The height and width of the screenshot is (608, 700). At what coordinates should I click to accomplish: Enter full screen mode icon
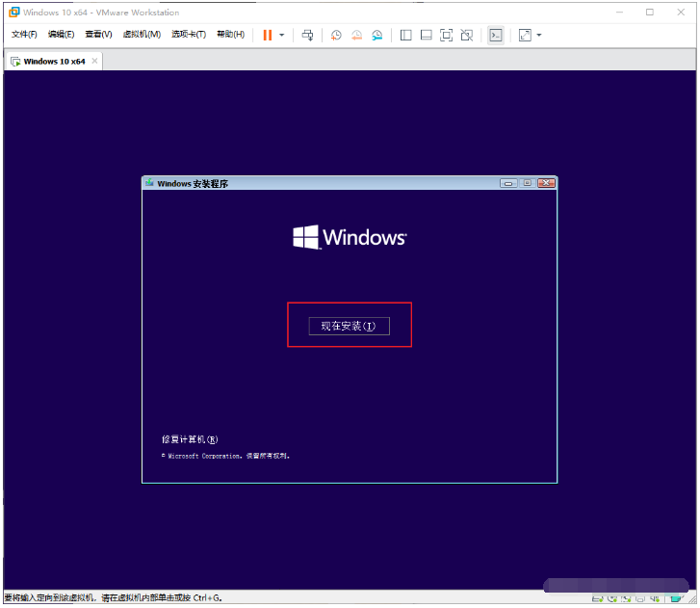pos(446,35)
